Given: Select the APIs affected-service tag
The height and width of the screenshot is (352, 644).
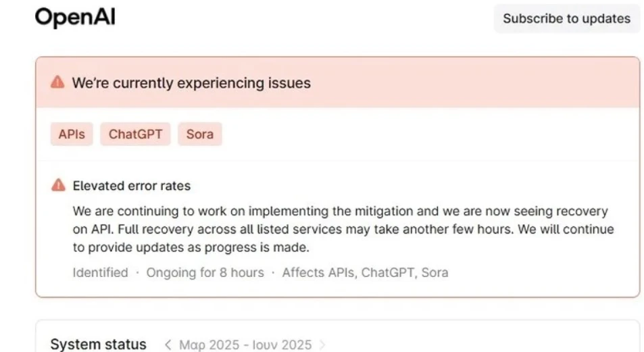Looking at the screenshot, I should [72, 134].
